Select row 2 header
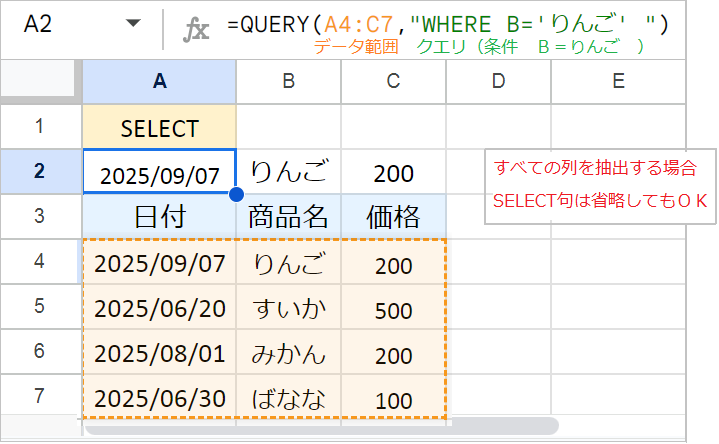The height and width of the screenshot is (444, 719). click(x=40, y=171)
